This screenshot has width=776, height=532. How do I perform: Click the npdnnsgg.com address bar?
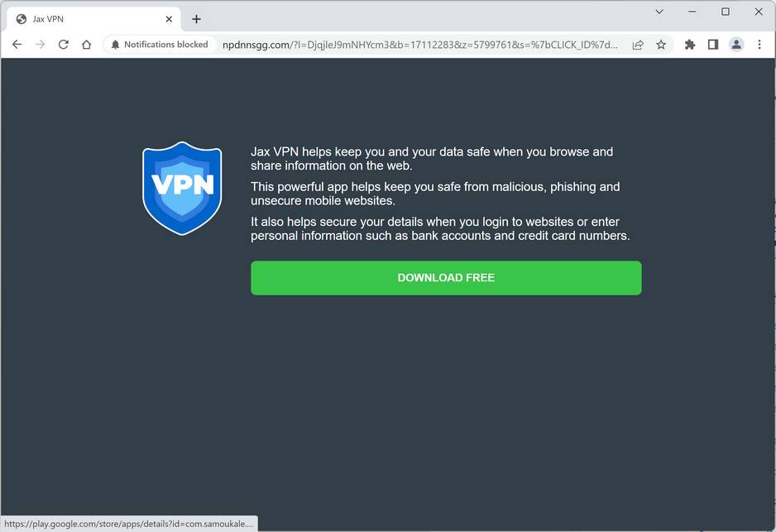click(x=419, y=45)
